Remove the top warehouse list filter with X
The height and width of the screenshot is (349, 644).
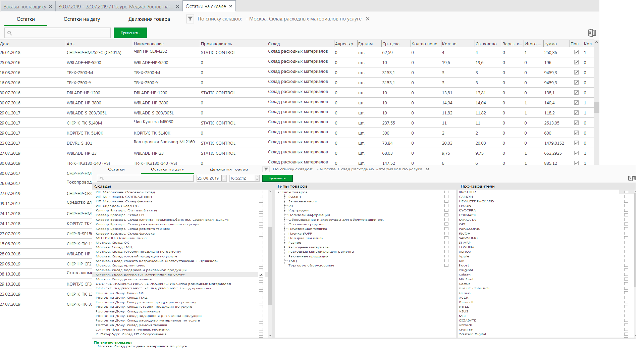point(368,19)
